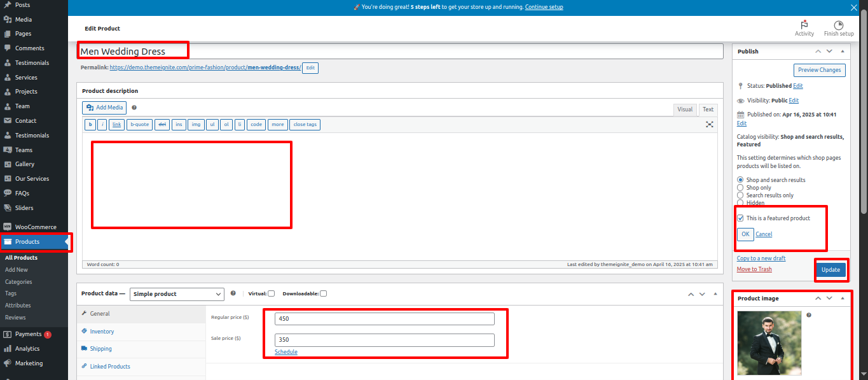The image size is (868, 380).
Task: Click the Regular price input field
Action: (384, 319)
